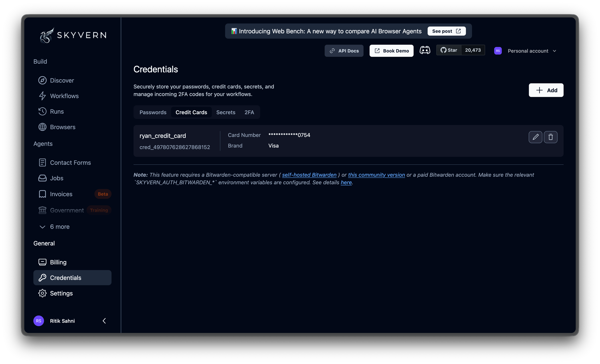Click the cred_497807628627868152 ID
Viewport: 600px width, 364px height.
click(175, 147)
